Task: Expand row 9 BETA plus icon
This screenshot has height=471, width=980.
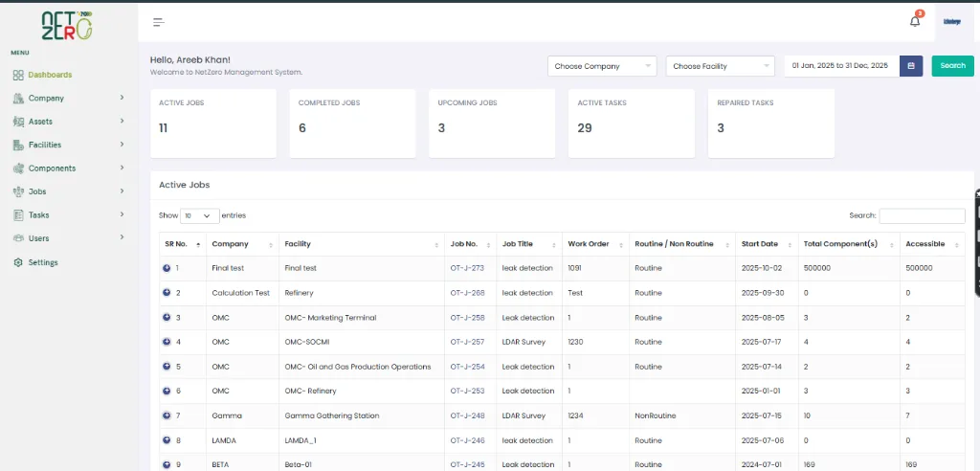Action: point(167,464)
